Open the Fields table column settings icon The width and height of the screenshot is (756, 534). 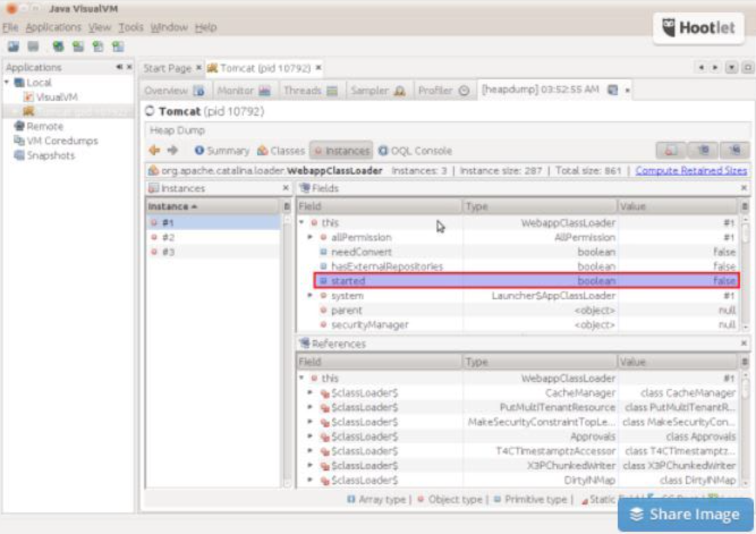(745, 206)
